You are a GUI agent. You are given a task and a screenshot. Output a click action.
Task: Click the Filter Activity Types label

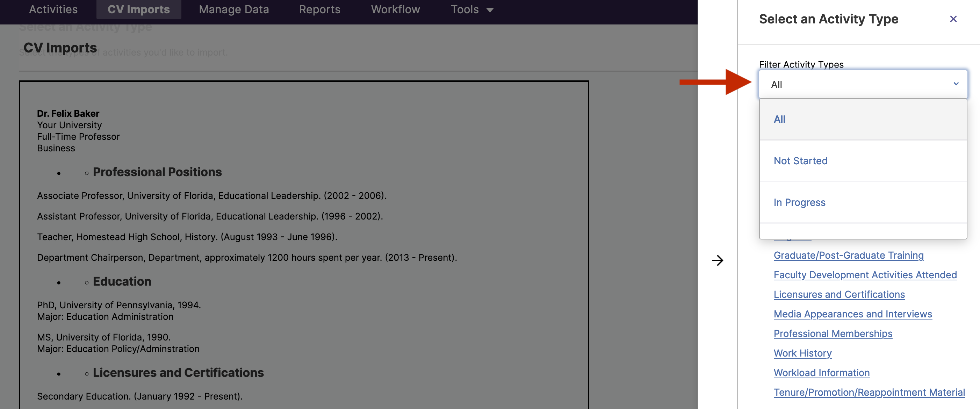[801, 64]
